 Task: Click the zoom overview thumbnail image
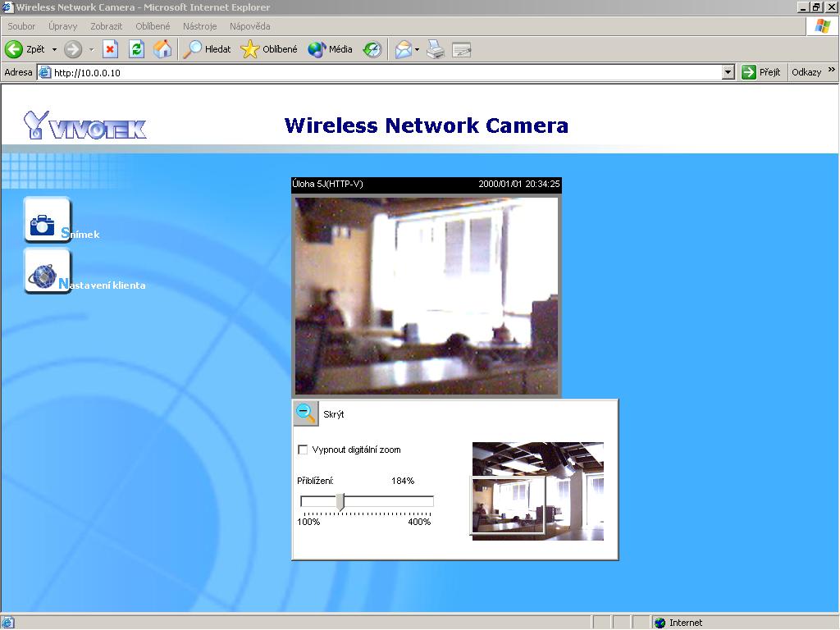click(538, 491)
